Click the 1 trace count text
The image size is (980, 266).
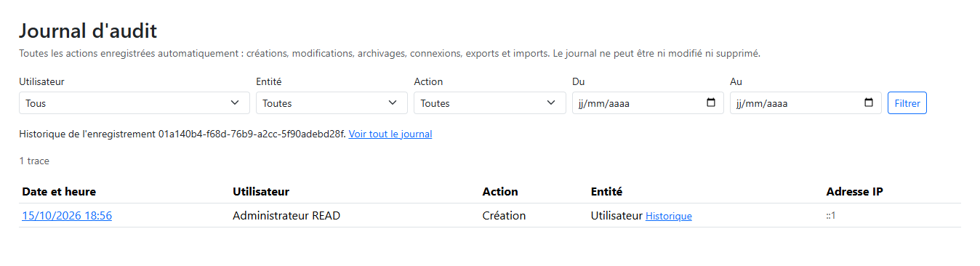click(x=34, y=161)
